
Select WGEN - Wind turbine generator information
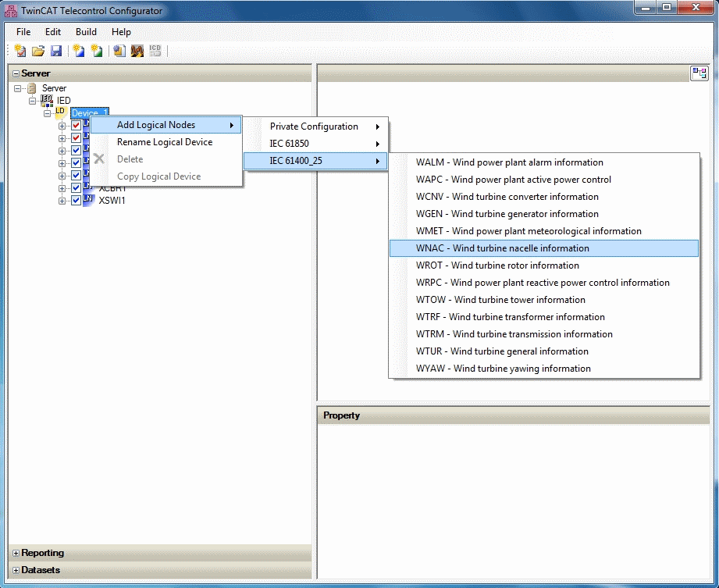click(x=544, y=214)
